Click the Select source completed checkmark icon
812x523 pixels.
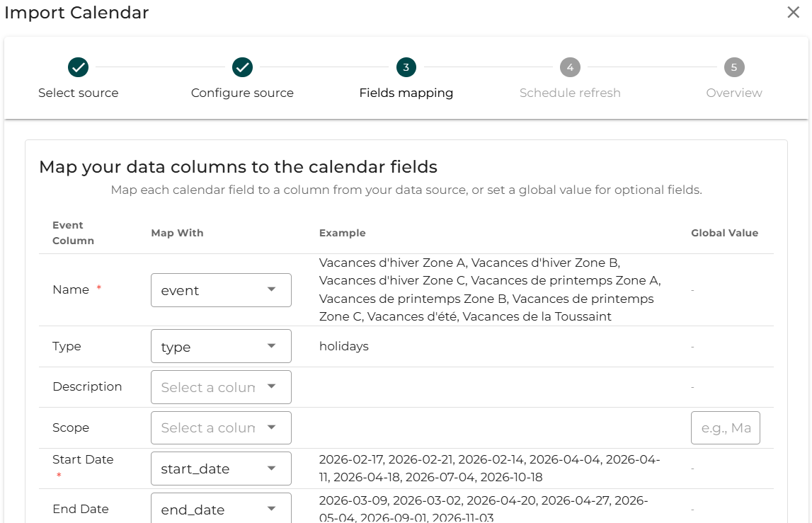click(78, 67)
